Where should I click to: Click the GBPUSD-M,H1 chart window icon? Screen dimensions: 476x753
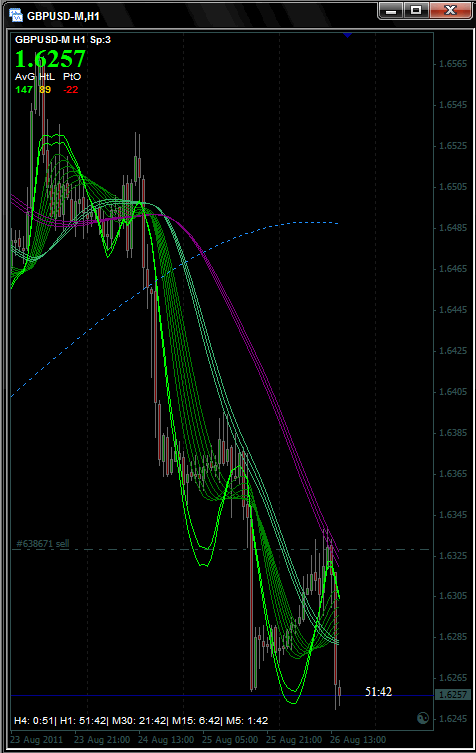[x=16, y=15]
